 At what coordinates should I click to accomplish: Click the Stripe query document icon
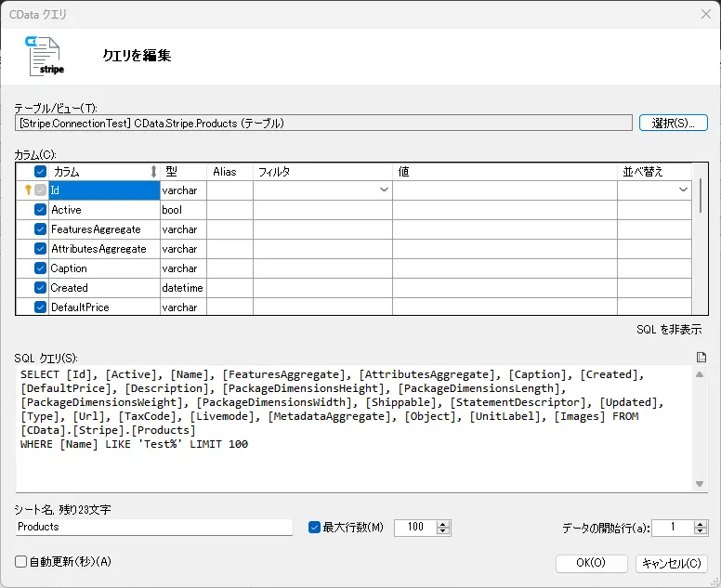pos(45,56)
